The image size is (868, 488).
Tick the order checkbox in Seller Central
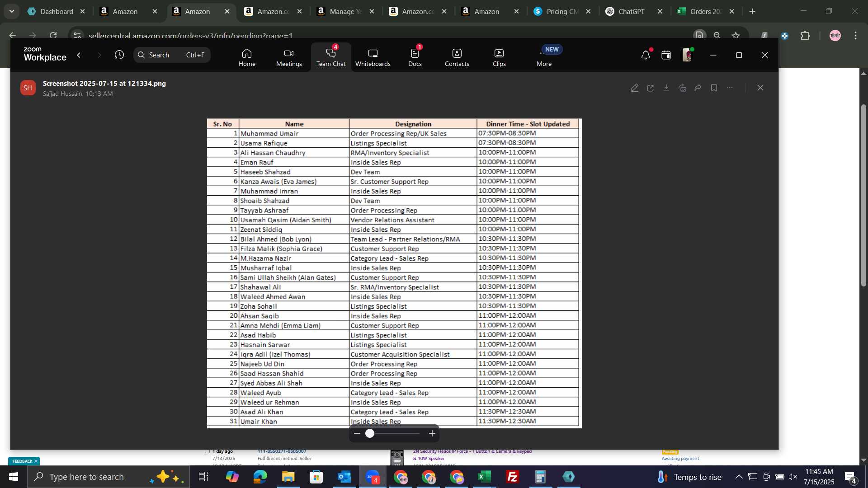(208, 451)
